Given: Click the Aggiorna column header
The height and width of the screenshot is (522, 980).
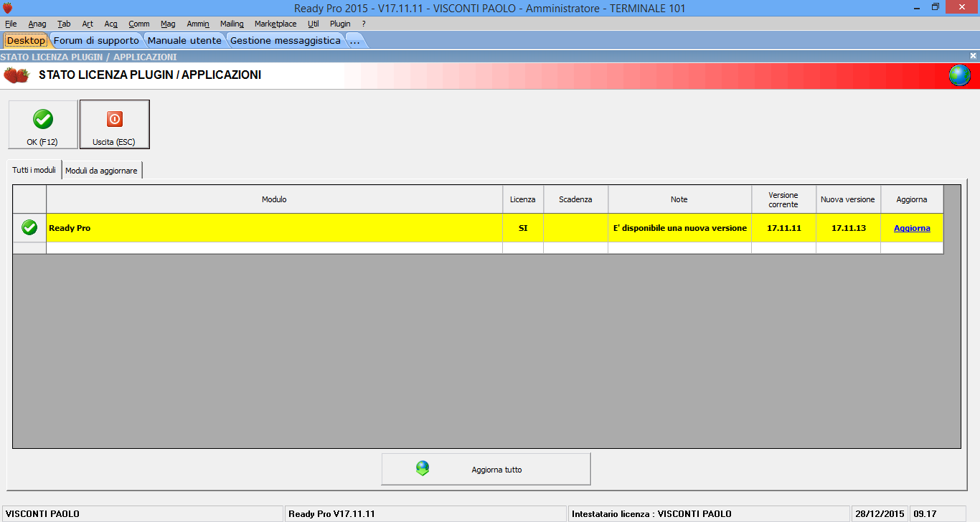Looking at the screenshot, I should point(912,199).
